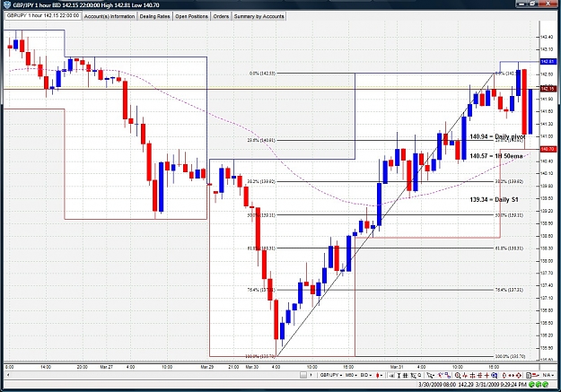This screenshot has width=561, height=392.
Task: Click the 'Mar 30' date label
Action: click(x=252, y=367)
